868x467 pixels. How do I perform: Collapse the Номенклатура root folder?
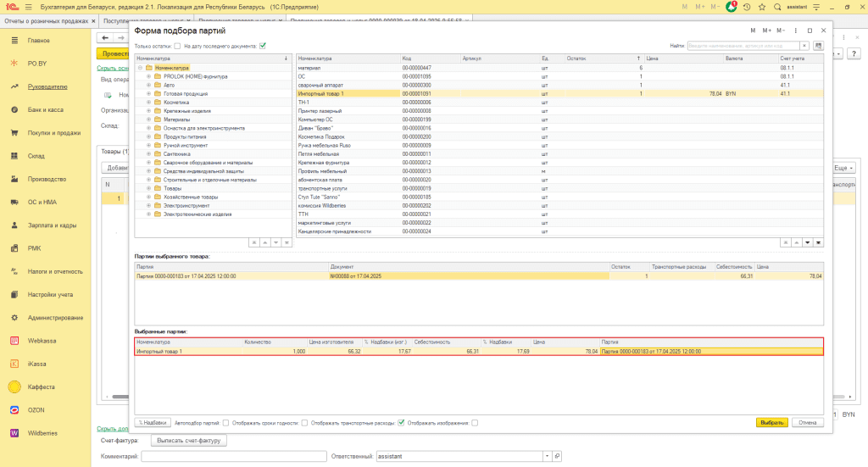(141, 68)
